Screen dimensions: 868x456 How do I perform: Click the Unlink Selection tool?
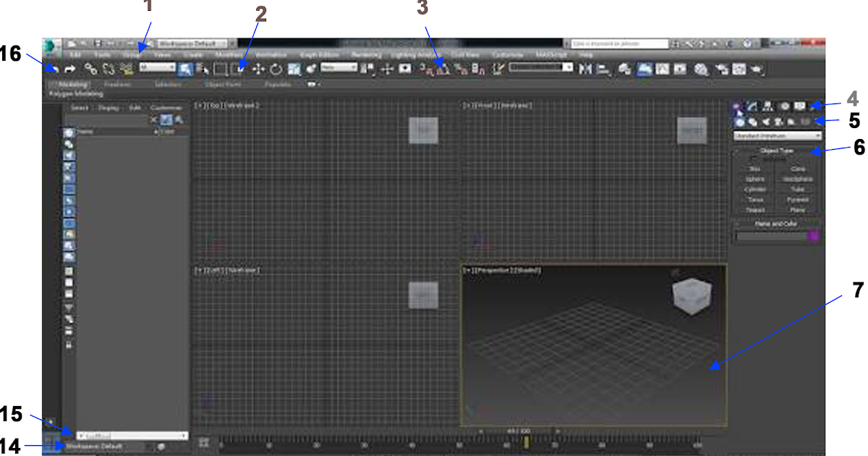[109, 69]
